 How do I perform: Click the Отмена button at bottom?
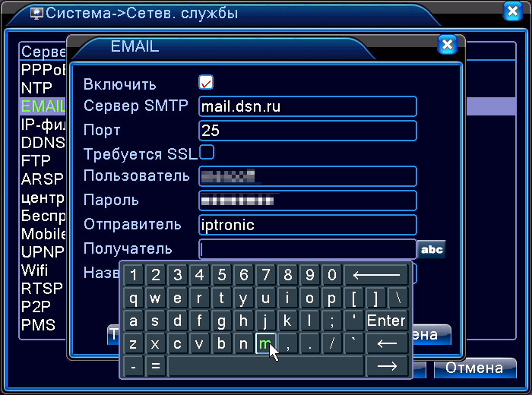[475, 368]
